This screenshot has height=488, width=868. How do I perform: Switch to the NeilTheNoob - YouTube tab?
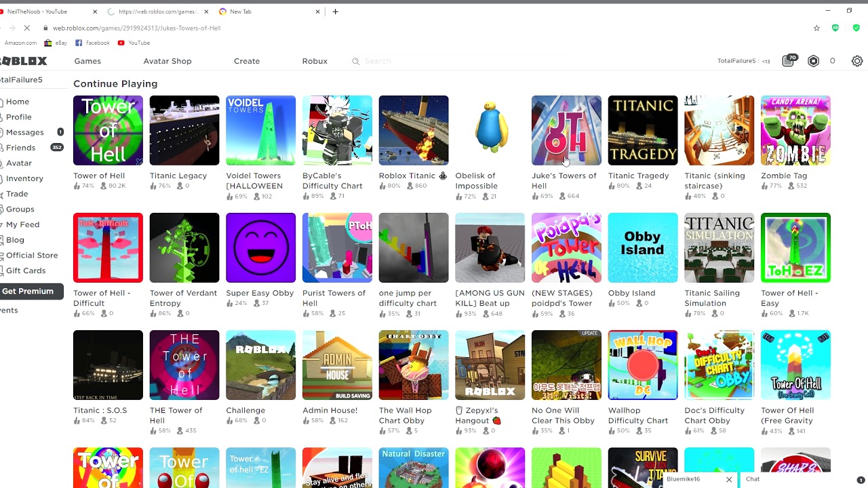point(46,12)
